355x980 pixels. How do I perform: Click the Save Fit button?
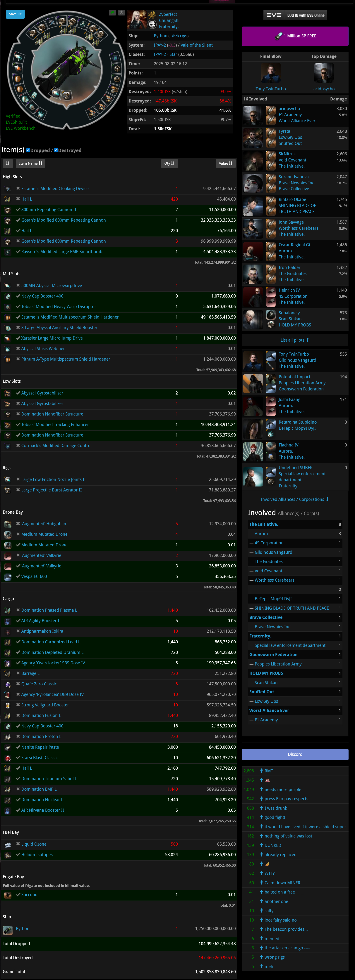click(15, 14)
